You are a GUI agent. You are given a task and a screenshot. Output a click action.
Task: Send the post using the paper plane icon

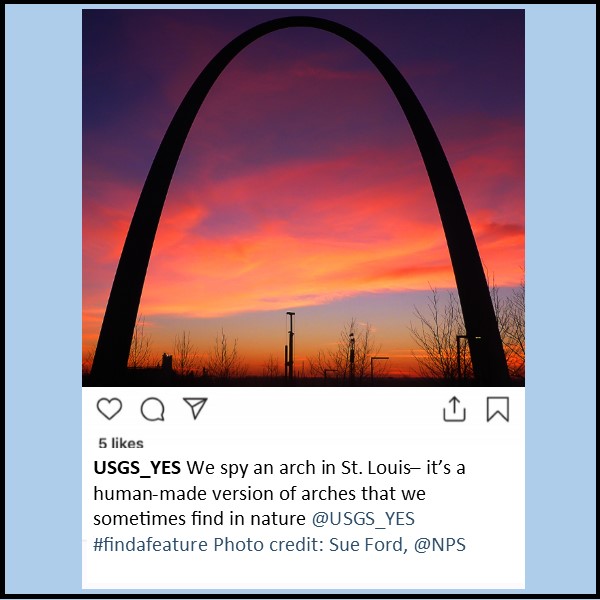pyautogui.click(x=195, y=408)
